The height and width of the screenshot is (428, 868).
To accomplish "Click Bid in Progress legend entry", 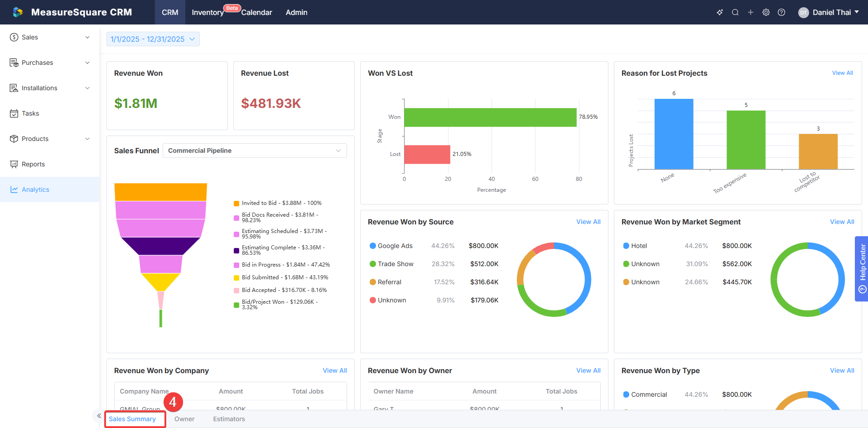I will 282,265.
